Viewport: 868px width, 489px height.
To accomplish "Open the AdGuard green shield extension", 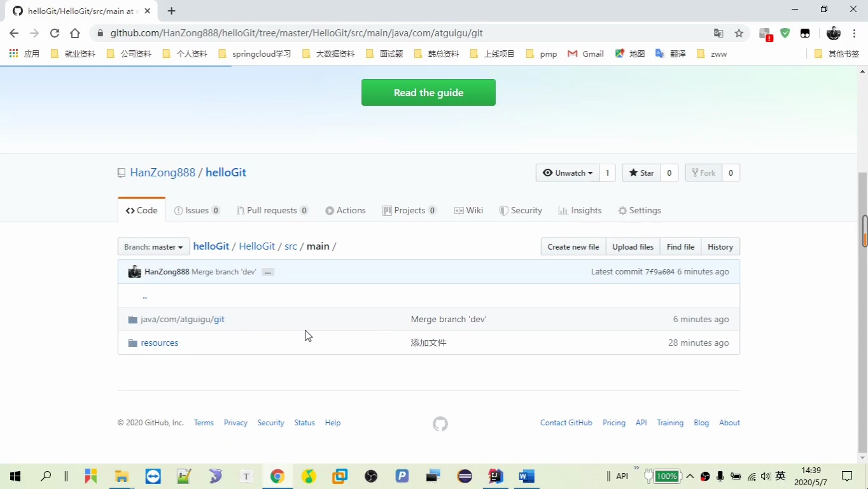I will coord(785,33).
